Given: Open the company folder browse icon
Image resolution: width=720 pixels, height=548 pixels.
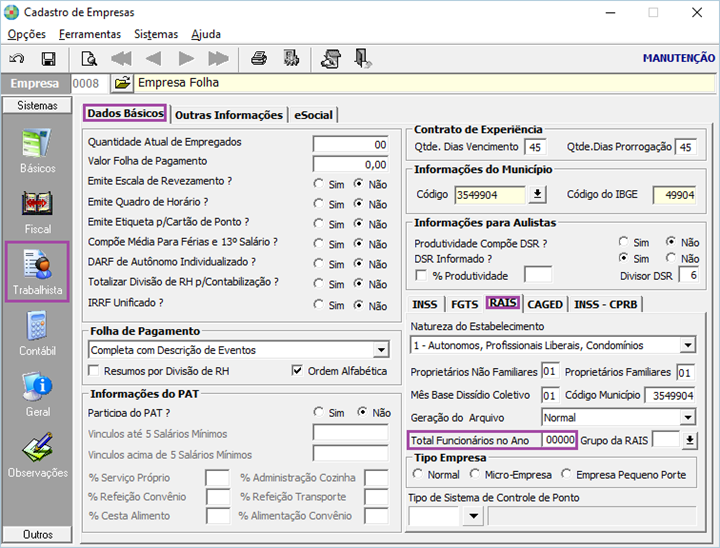Looking at the screenshot, I should [x=122, y=83].
